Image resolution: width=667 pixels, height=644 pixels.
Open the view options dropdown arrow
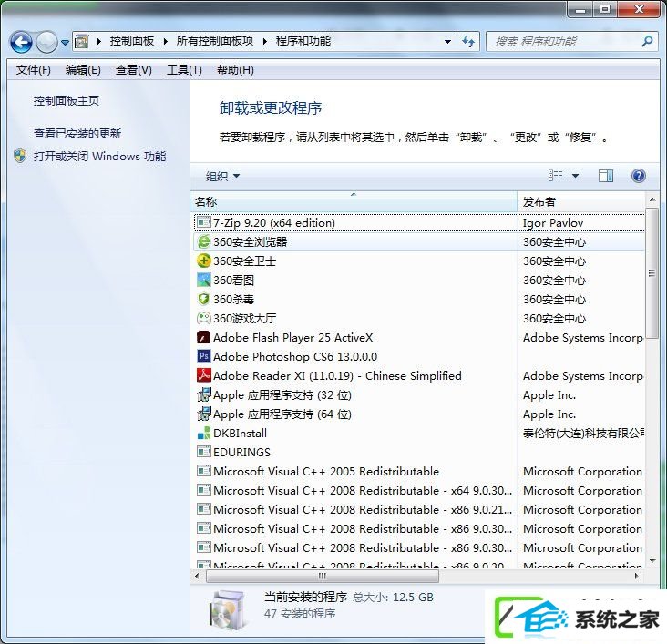click(575, 176)
